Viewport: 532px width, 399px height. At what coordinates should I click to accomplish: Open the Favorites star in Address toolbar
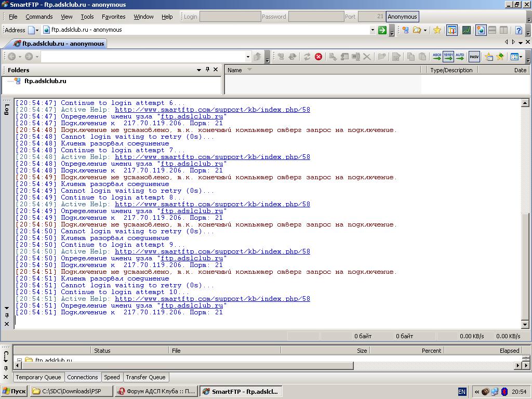pyautogui.click(x=437, y=30)
